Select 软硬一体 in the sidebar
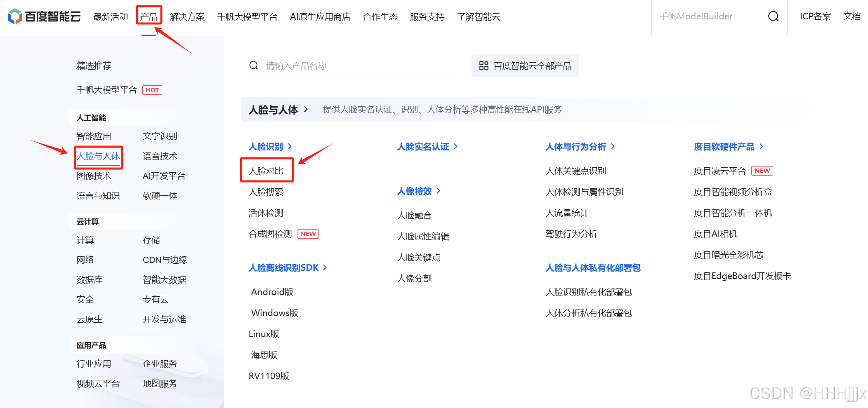 (x=160, y=196)
